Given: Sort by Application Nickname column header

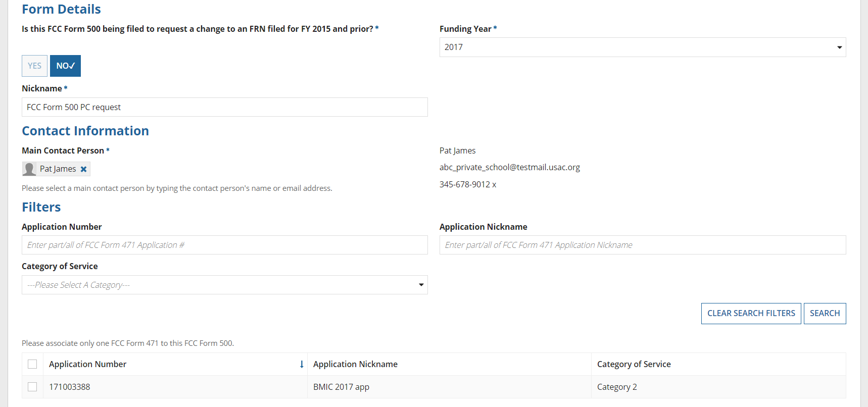Looking at the screenshot, I should click(355, 364).
